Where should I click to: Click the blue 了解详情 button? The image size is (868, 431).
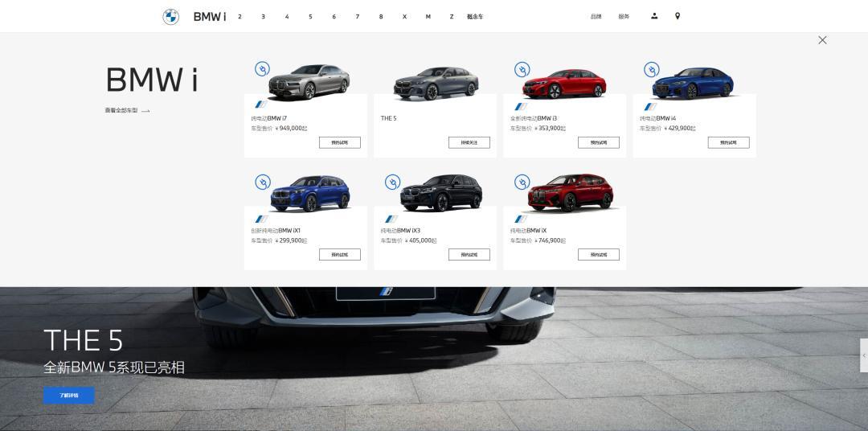click(69, 396)
